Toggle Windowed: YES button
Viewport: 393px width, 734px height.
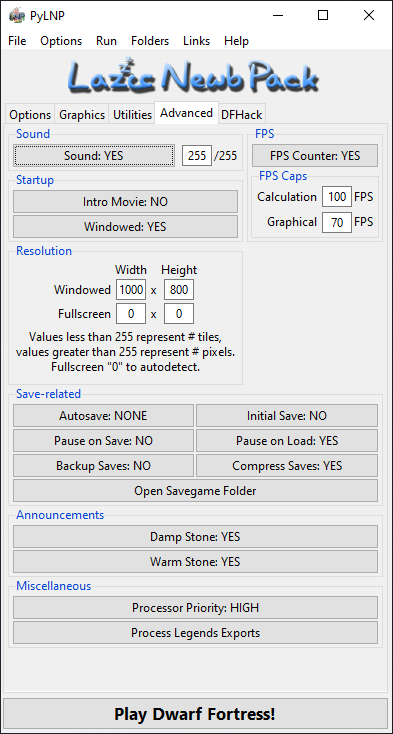pyautogui.click(x=125, y=227)
